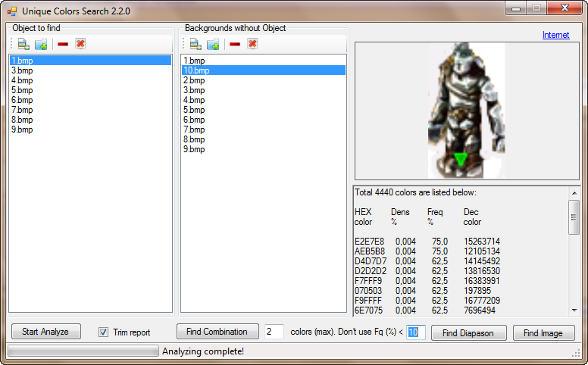The height and width of the screenshot is (365, 588).
Task: Click clear all icon in Object to find toolbar
Action: [80, 44]
